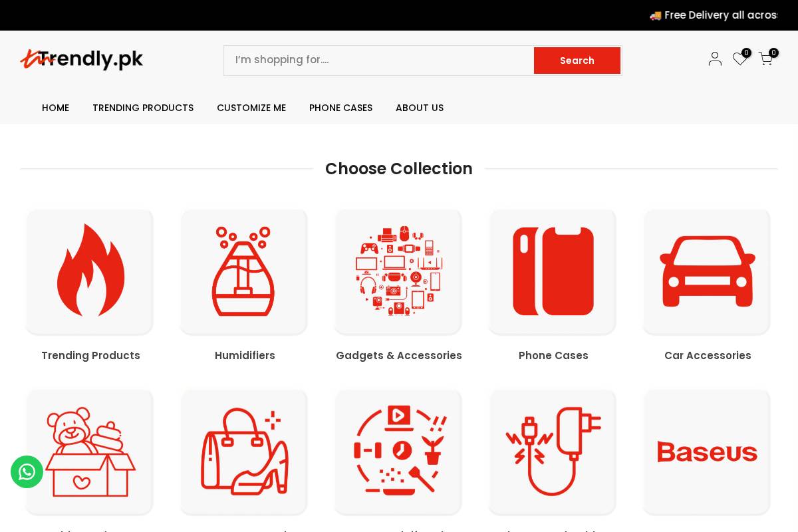Click the Humidifiers collection icon
The image size is (798, 532).
tap(243, 271)
